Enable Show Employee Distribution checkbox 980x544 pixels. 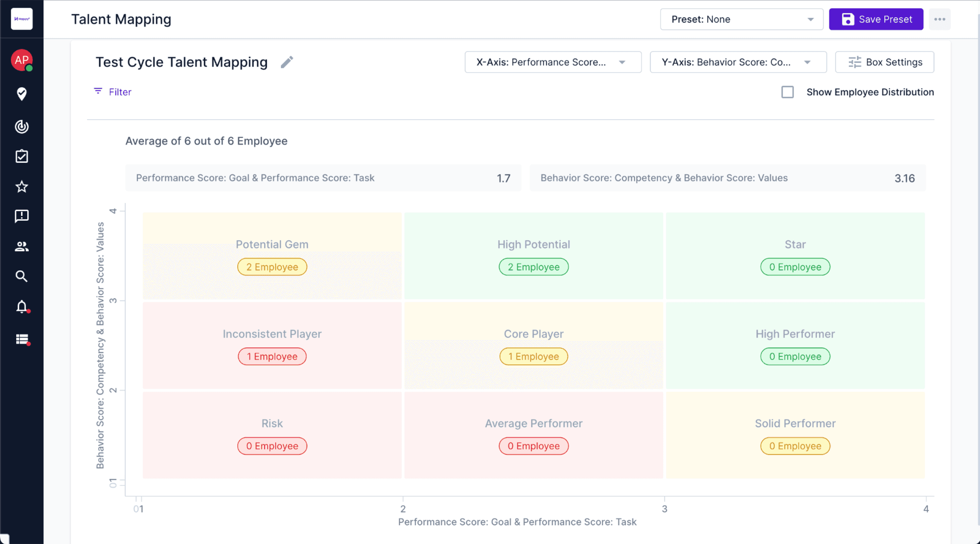click(787, 92)
